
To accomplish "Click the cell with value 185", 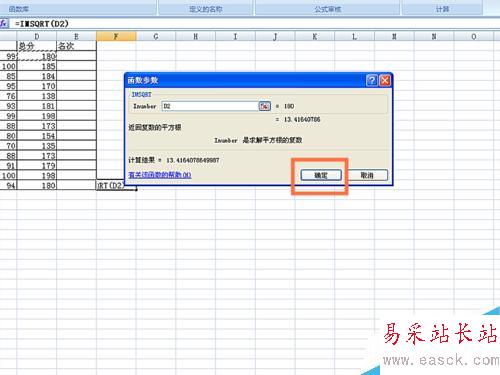I will tap(37, 66).
